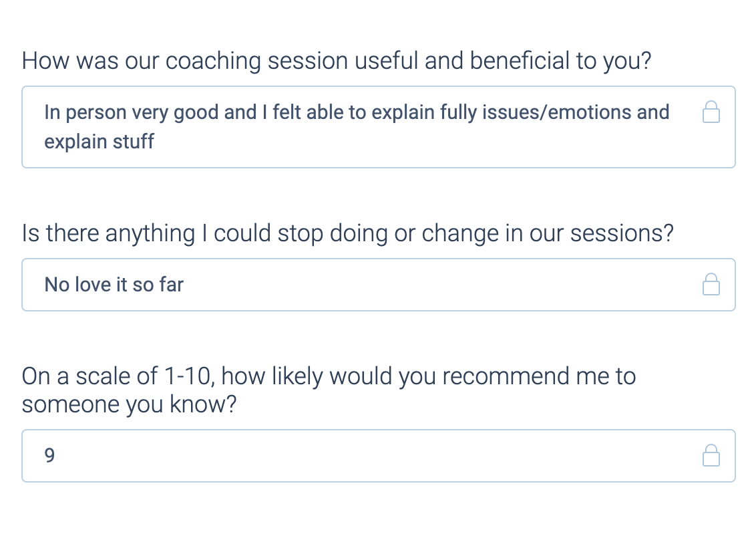Click the lock icon in the coaching usefulness answer
Screen dimensions: 756x536
click(711, 112)
